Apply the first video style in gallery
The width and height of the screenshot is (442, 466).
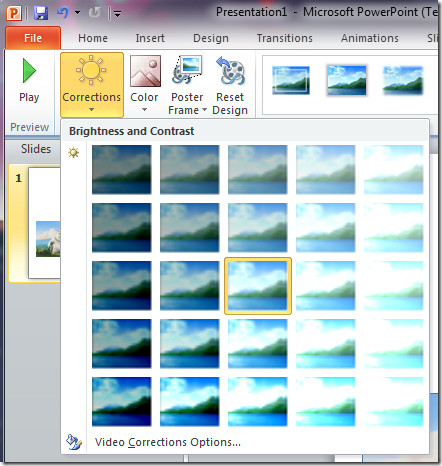[291, 80]
